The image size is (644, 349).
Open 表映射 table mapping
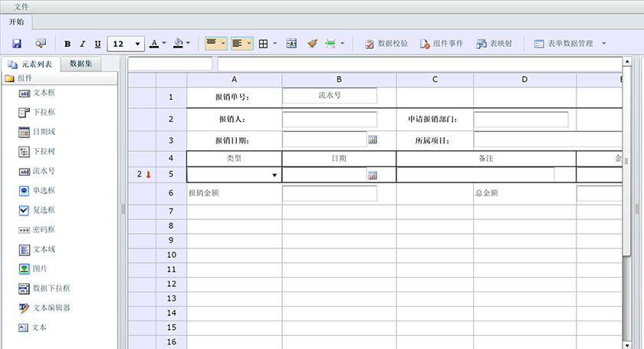pos(495,44)
